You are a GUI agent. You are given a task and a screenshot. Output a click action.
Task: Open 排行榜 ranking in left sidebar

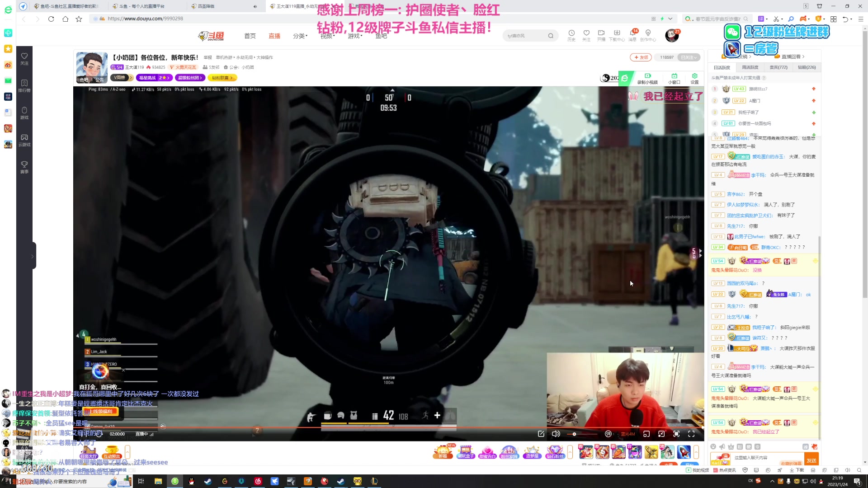24,86
